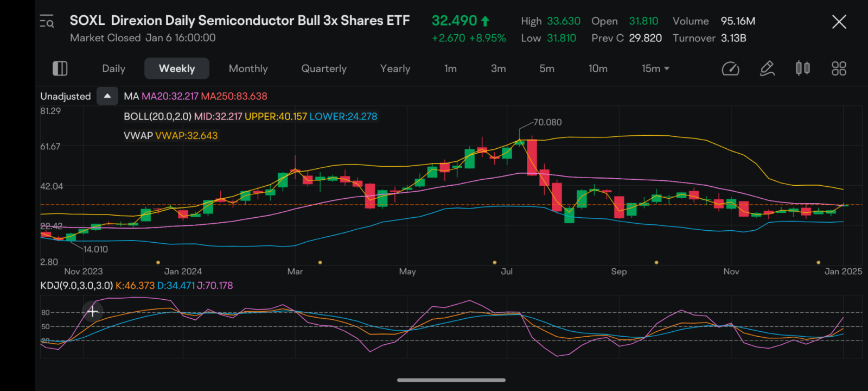Click the event dot below March
This screenshot has width=868, height=391.
click(x=320, y=262)
